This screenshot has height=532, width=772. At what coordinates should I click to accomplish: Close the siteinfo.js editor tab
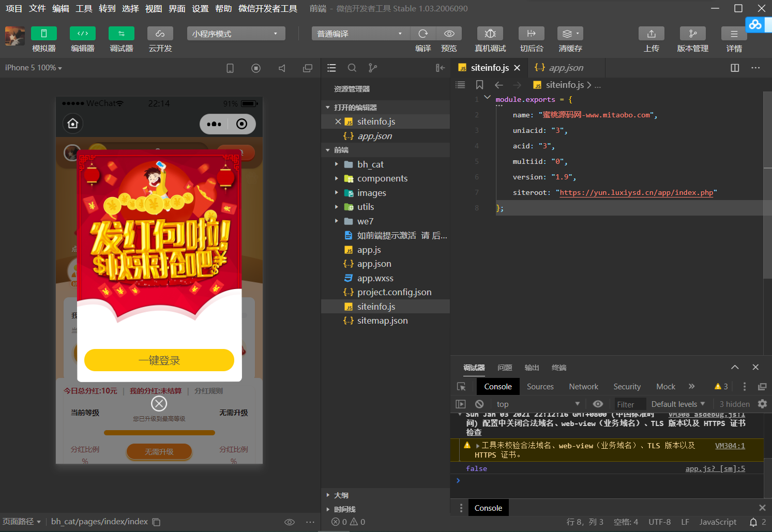[x=517, y=68]
